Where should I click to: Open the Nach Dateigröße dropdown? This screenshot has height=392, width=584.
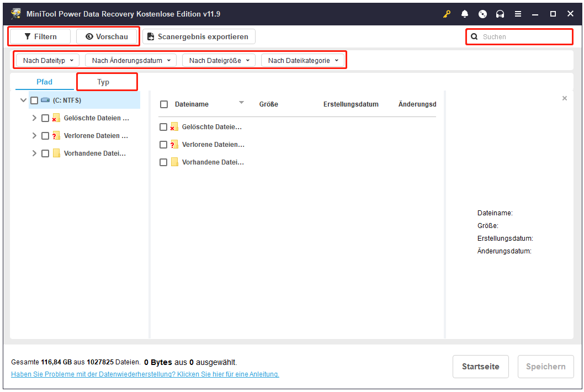tap(219, 60)
